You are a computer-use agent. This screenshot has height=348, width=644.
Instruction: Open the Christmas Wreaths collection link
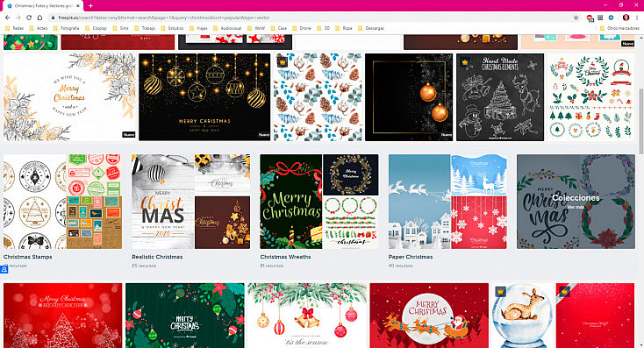point(285,257)
